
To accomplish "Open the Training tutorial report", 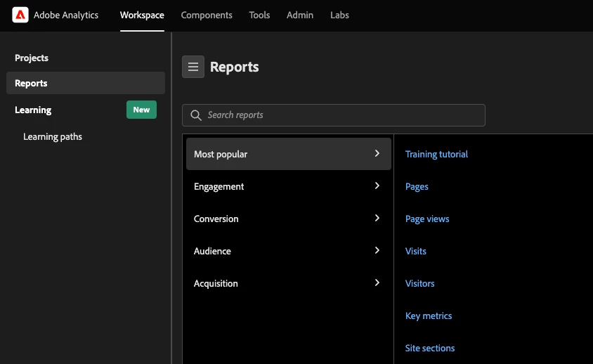I will point(436,154).
